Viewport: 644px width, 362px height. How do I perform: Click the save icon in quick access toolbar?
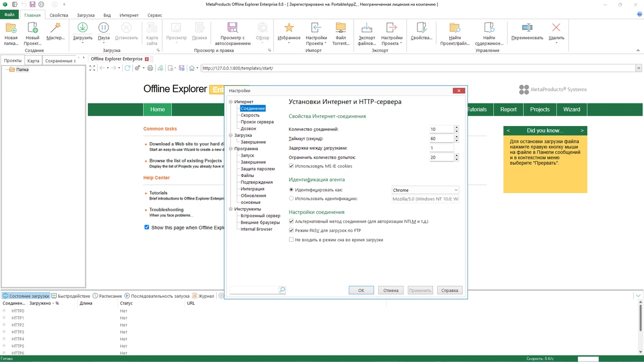point(32,4)
